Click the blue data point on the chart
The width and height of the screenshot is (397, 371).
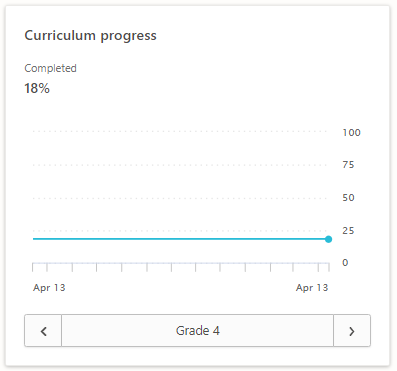pos(328,239)
